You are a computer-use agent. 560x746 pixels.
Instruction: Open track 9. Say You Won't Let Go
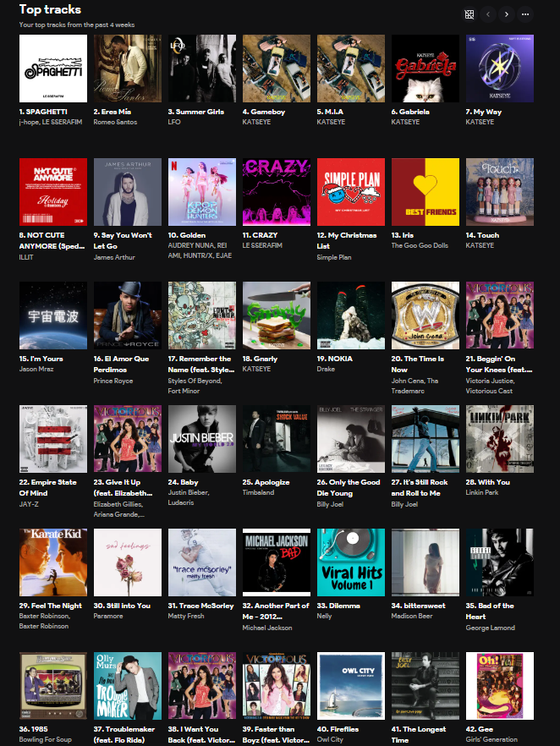click(x=123, y=241)
